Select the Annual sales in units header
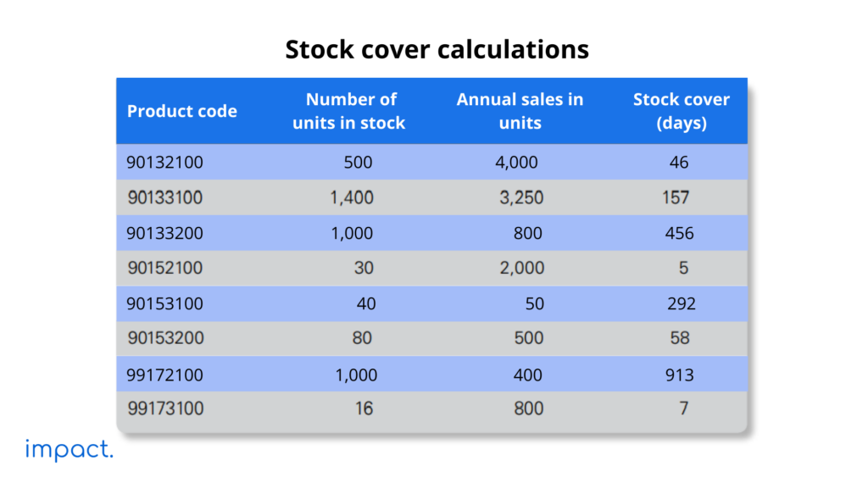 [x=520, y=111]
